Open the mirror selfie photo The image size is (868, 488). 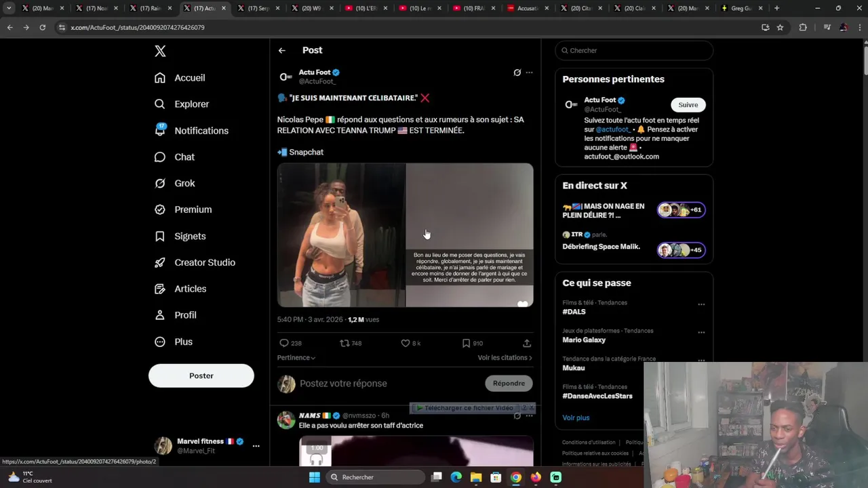coord(341,235)
